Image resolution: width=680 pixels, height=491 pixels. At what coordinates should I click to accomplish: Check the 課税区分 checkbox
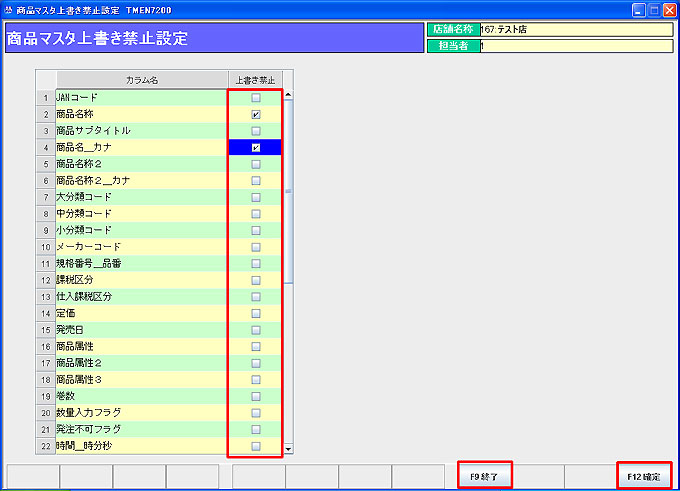point(256,280)
